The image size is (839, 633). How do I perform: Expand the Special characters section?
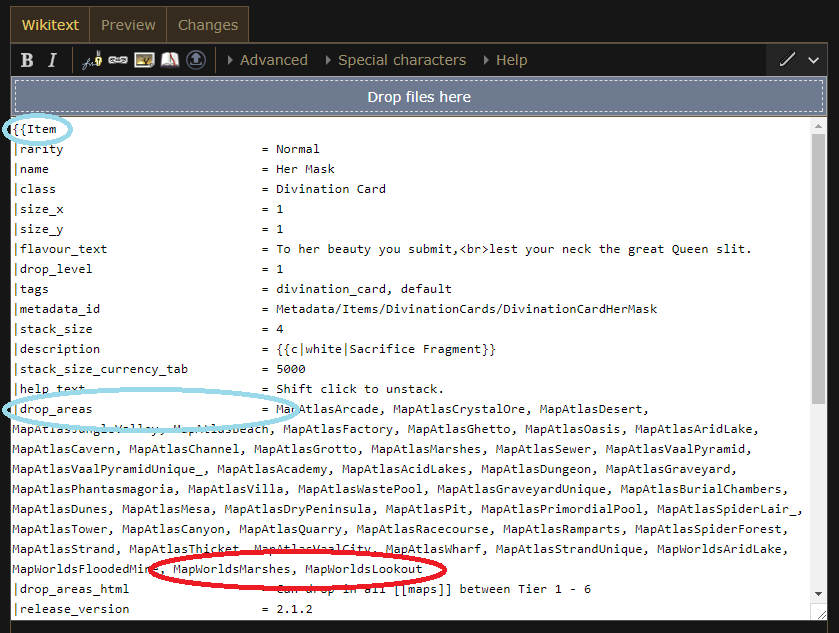tap(396, 60)
